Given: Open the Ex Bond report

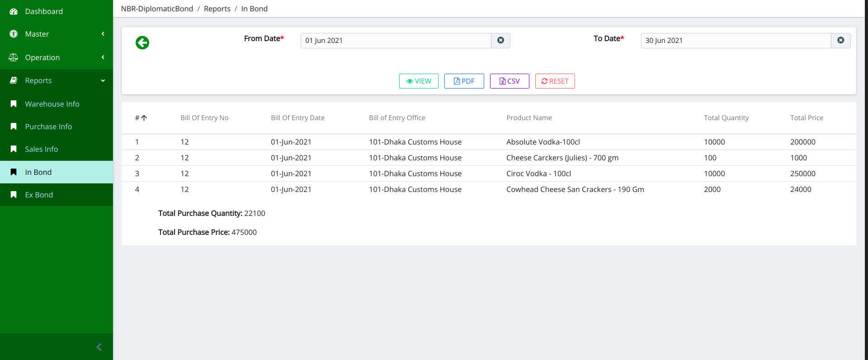Looking at the screenshot, I should point(57,195).
